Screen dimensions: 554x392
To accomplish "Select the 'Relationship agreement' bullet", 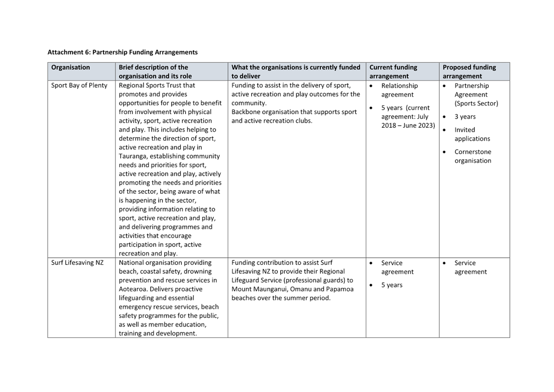I will [x=399, y=90].
